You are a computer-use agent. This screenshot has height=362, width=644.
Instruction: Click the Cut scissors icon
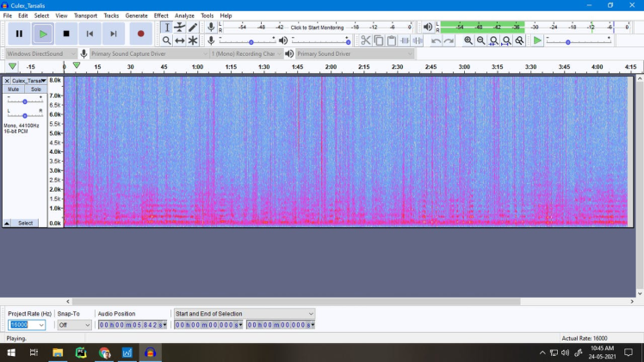[x=366, y=40]
